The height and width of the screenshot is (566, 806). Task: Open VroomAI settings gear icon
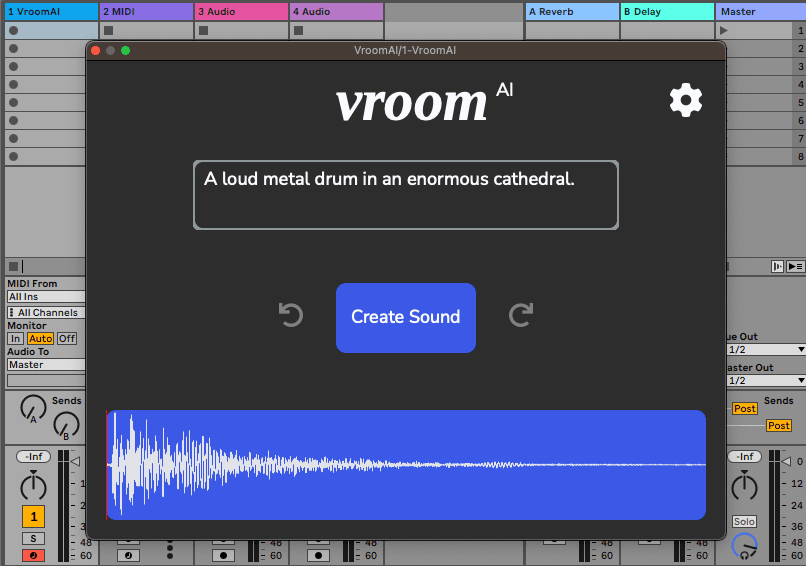pos(686,101)
